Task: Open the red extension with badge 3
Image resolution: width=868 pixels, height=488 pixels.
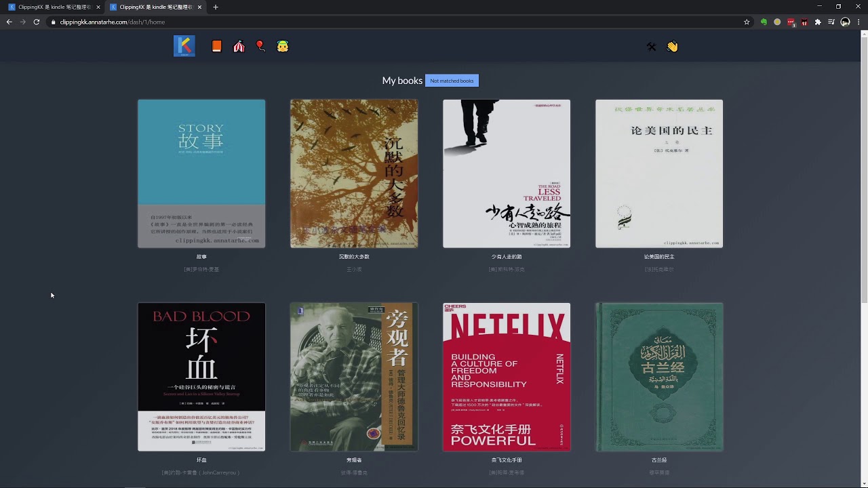Action: pyautogui.click(x=791, y=22)
